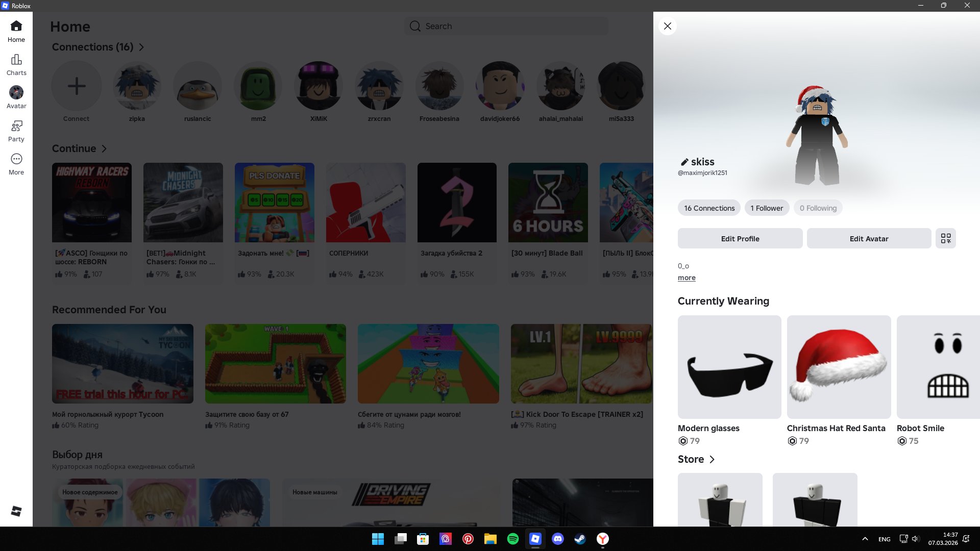This screenshot has height=551, width=980.
Task: Click the 1 Follower pill
Action: pos(767,208)
